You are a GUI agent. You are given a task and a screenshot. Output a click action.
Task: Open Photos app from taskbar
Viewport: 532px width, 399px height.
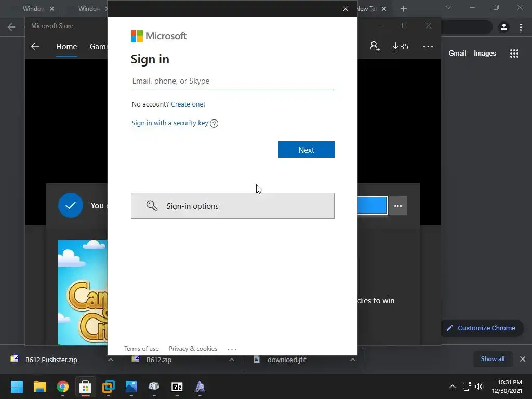point(131,387)
